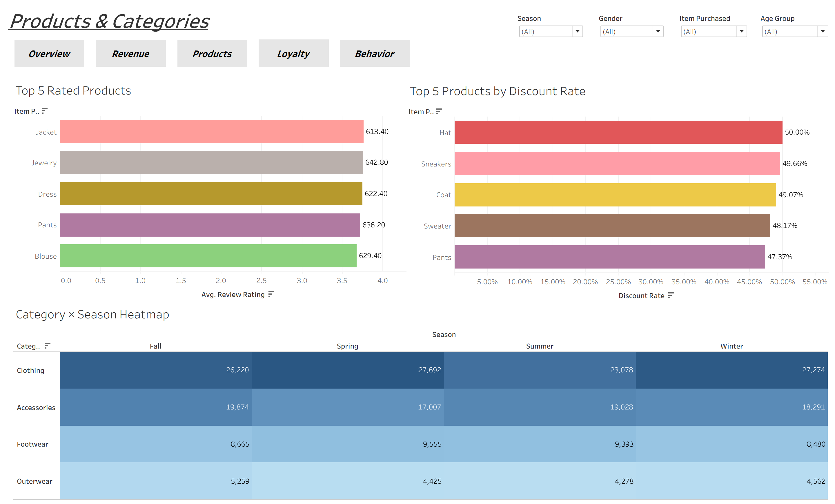
Task: Click the Sneakers label on discount chart axis
Action: tap(436, 164)
